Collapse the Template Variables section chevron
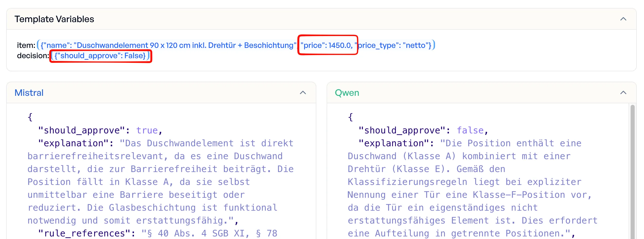 point(623,19)
